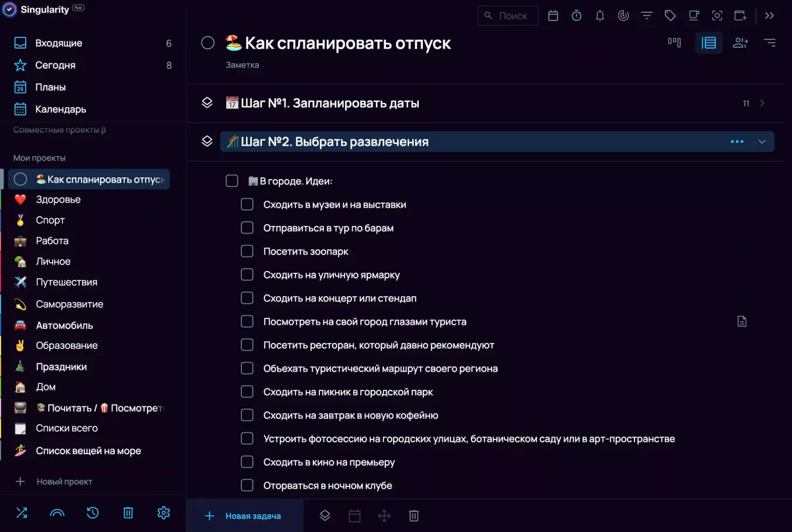Viewport: 792px width, 532px height.
Task: Click the section icon left of Шаг №2
Action: 207,142
